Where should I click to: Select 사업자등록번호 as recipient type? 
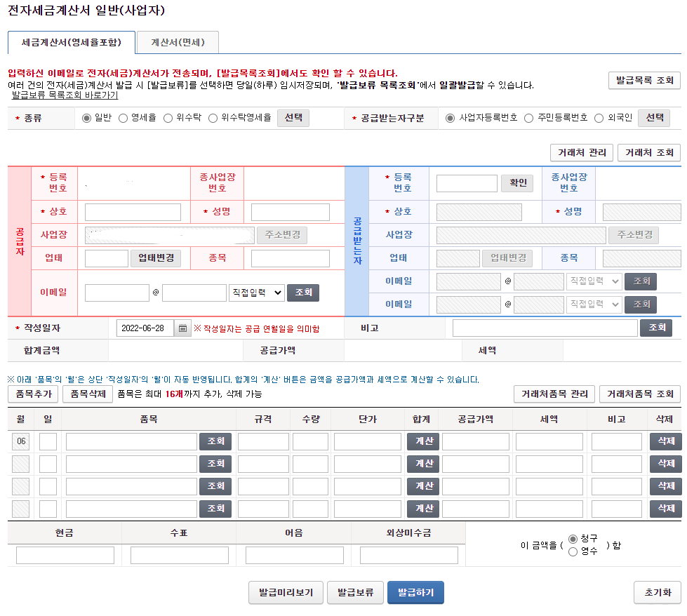[x=450, y=118]
